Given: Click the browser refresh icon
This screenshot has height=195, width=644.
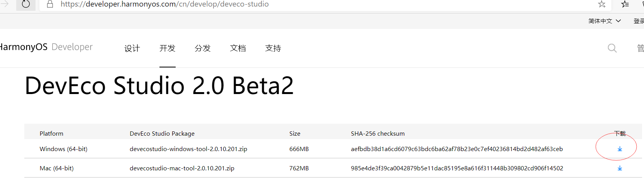Looking at the screenshot, I should tap(26, 4).
